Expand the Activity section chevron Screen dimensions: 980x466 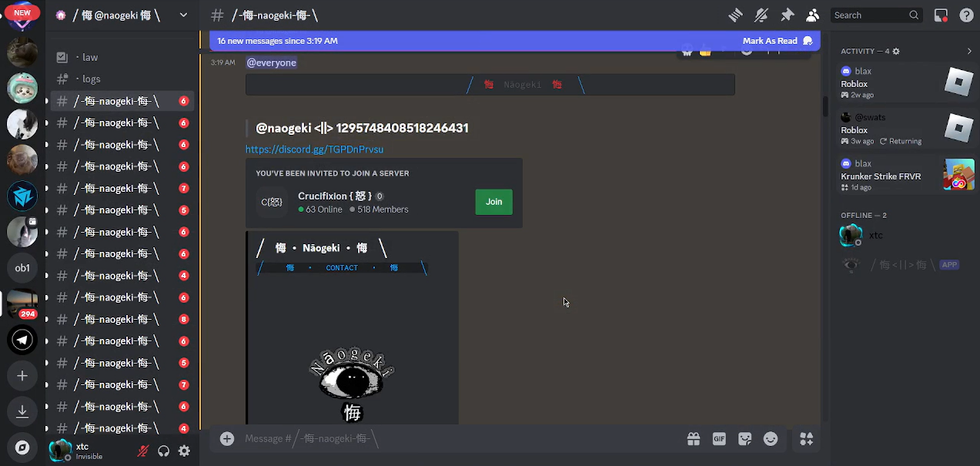tap(968, 51)
